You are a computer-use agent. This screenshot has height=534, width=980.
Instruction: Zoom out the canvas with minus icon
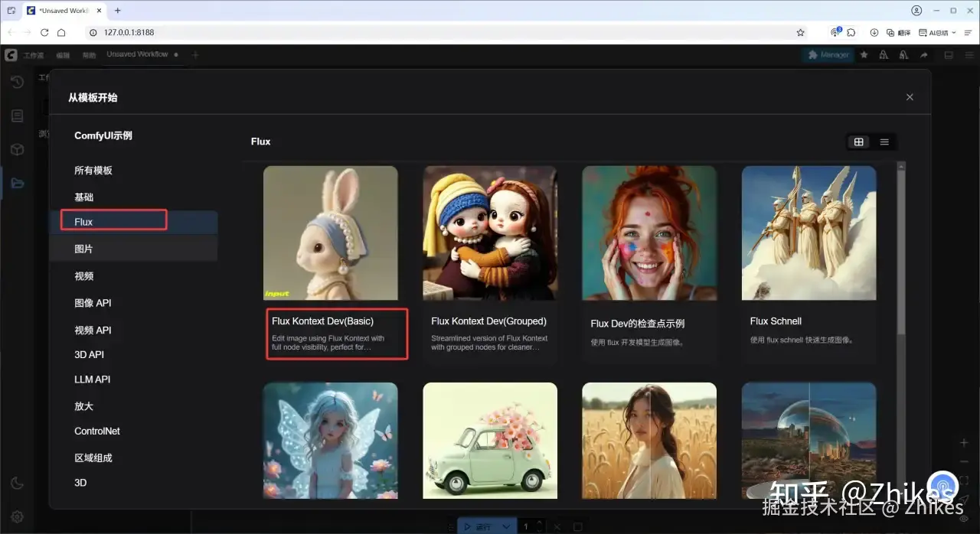click(964, 461)
